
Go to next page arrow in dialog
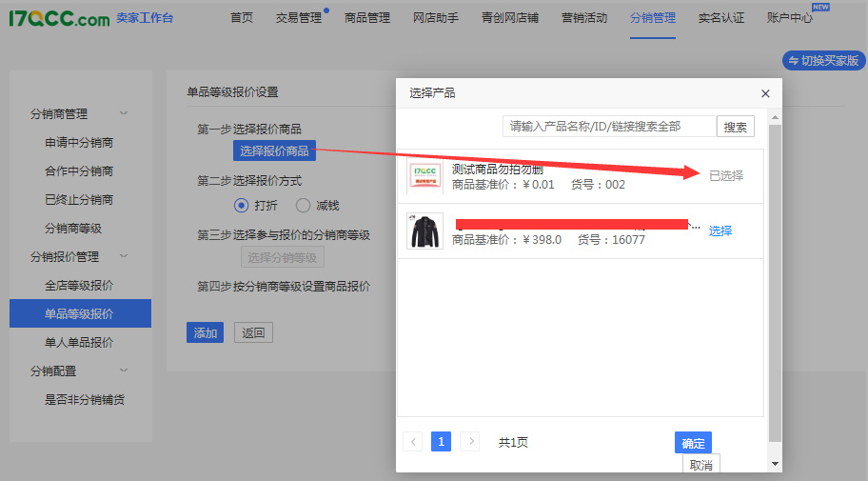pyautogui.click(x=470, y=442)
